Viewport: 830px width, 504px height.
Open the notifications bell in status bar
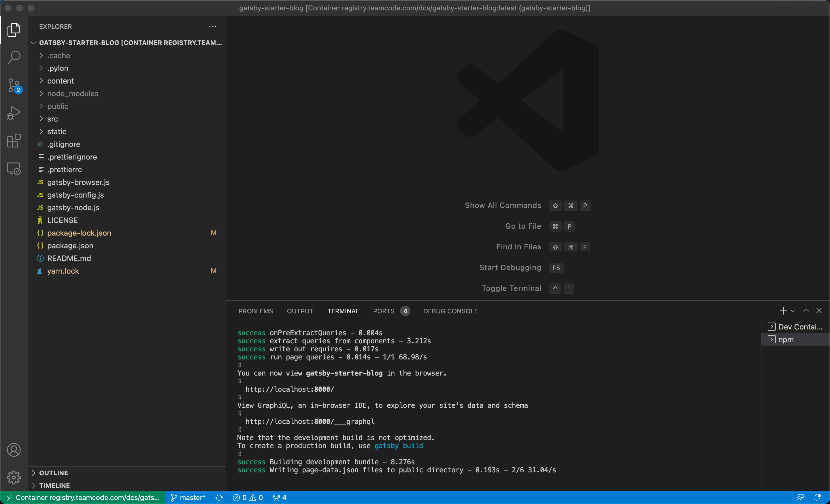click(x=818, y=498)
